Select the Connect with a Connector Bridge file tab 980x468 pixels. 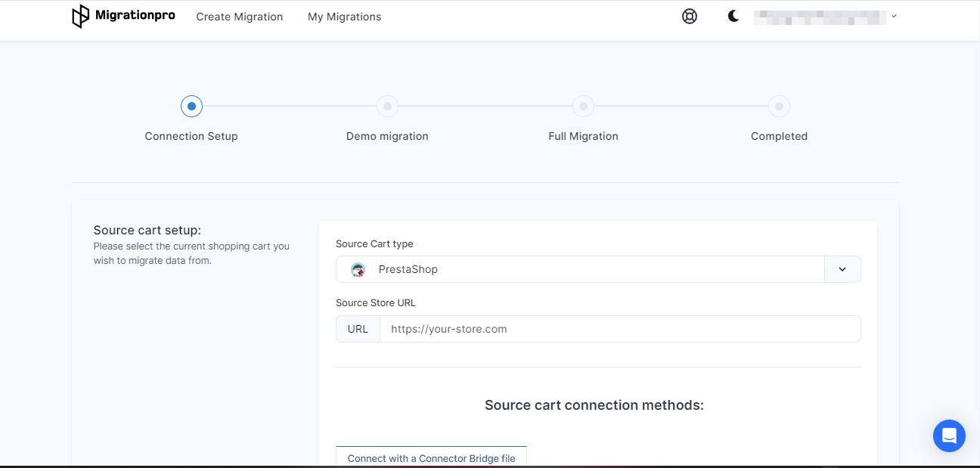[431, 457]
